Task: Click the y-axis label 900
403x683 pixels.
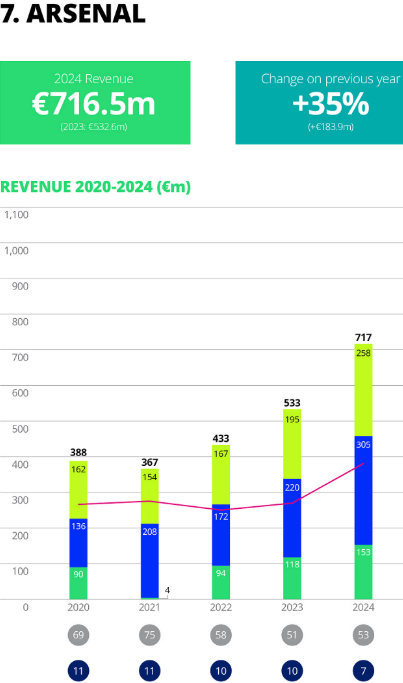Action: pyautogui.click(x=20, y=286)
